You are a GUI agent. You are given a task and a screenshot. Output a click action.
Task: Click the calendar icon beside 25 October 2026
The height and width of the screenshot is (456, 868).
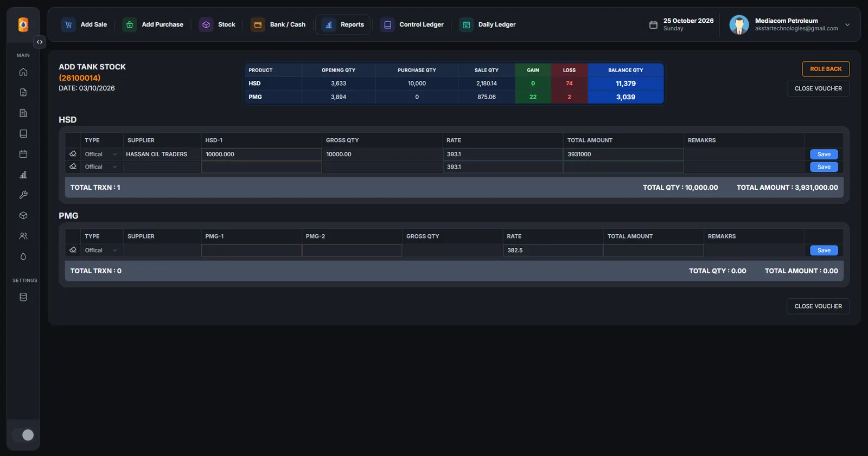653,24
